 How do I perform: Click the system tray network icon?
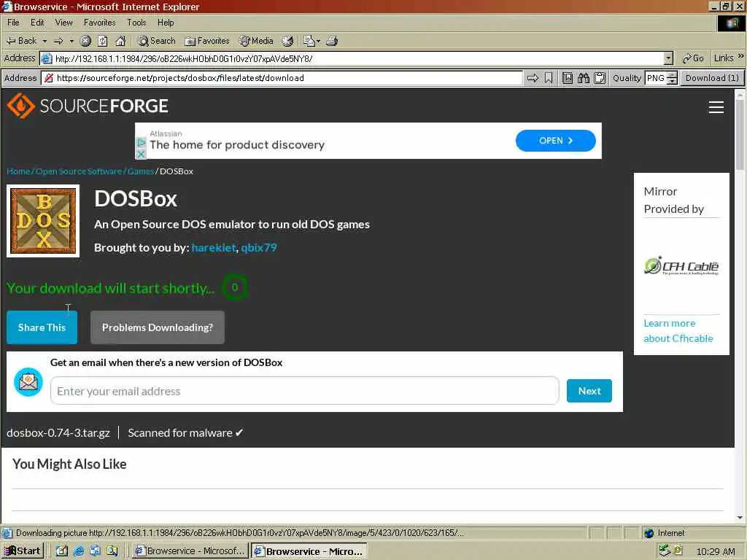pyautogui.click(x=664, y=551)
